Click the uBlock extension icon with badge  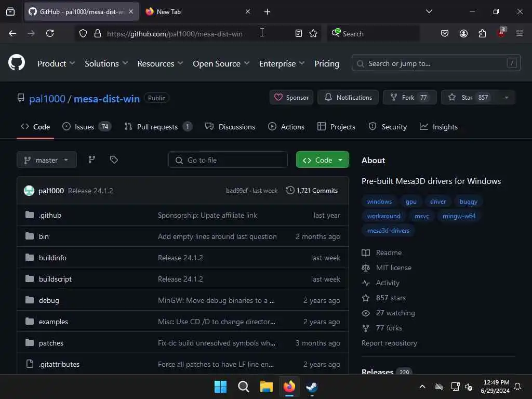[x=501, y=32]
